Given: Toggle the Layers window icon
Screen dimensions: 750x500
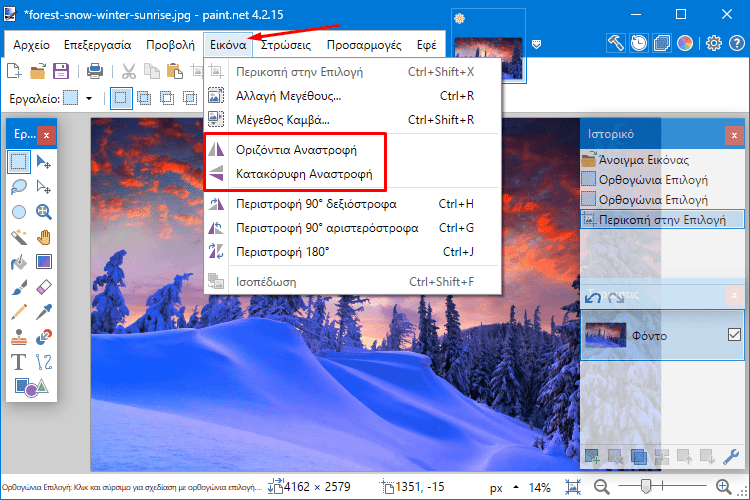Looking at the screenshot, I should tap(662, 43).
